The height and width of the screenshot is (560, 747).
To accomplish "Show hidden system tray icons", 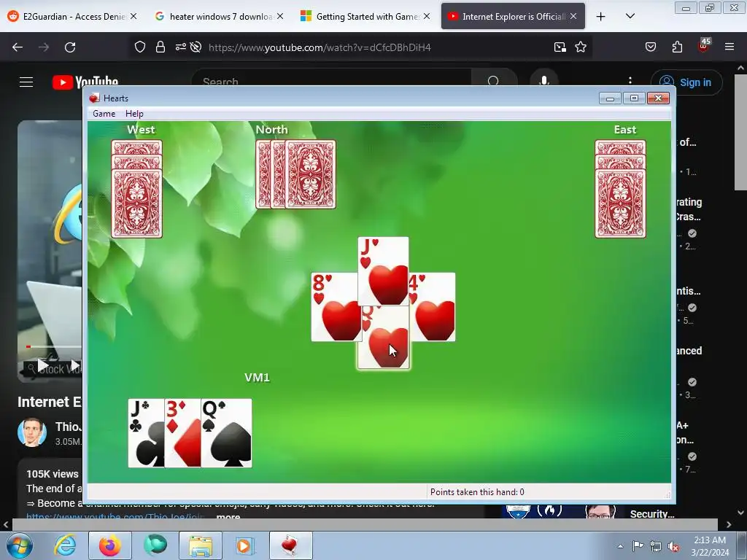I will [620, 546].
